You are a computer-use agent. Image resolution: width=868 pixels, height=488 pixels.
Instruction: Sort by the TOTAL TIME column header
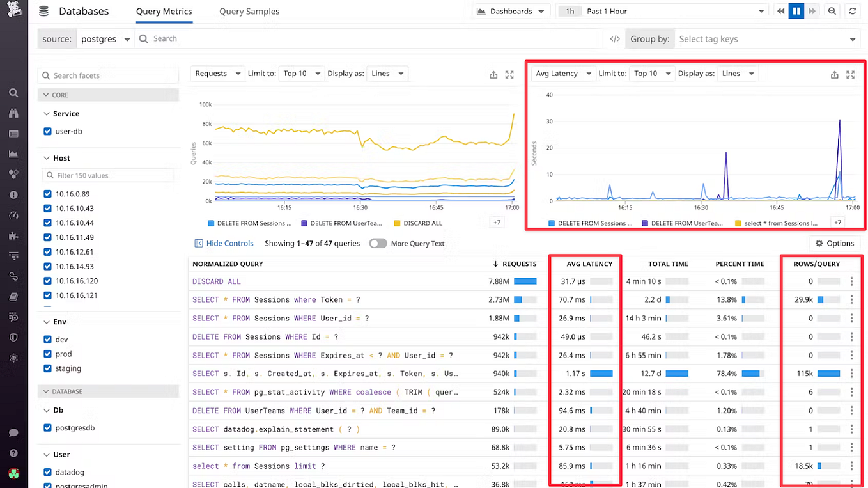coord(668,264)
